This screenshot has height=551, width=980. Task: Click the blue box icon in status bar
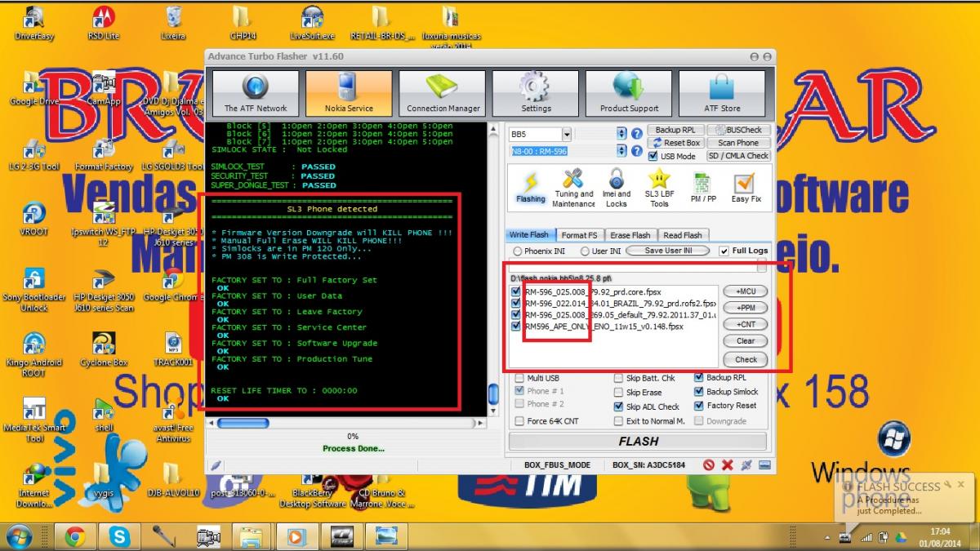(x=763, y=464)
